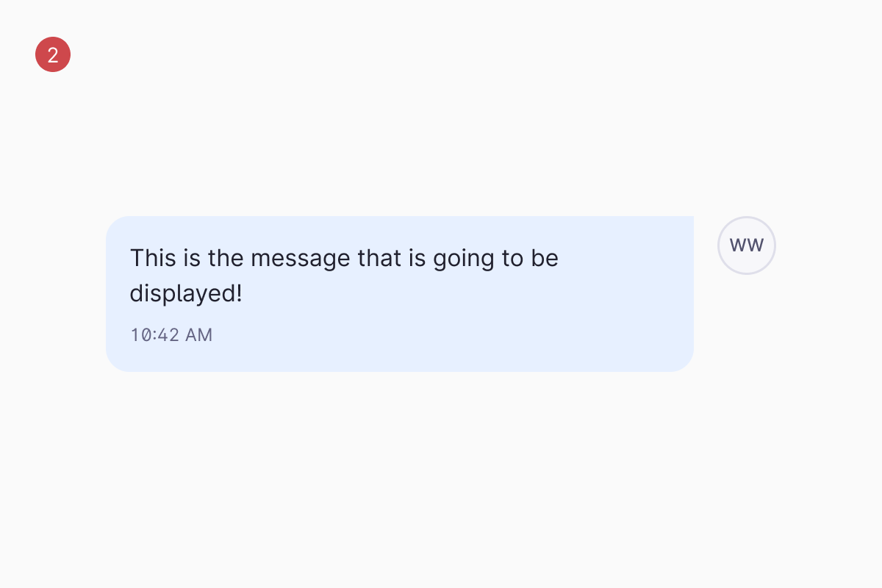Select the blue message bubble

[400, 294]
